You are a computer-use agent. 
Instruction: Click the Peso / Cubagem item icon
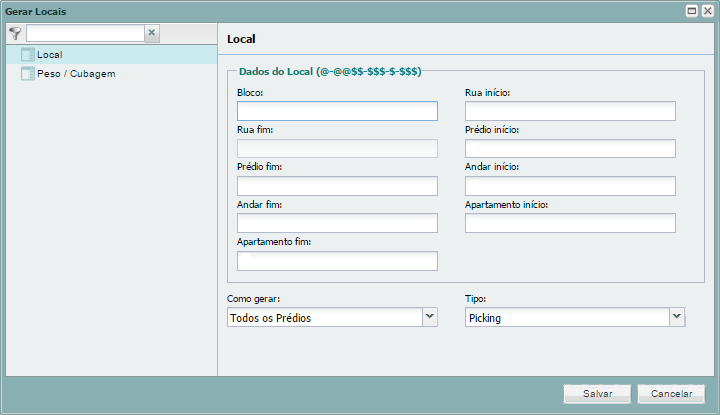pyautogui.click(x=28, y=73)
